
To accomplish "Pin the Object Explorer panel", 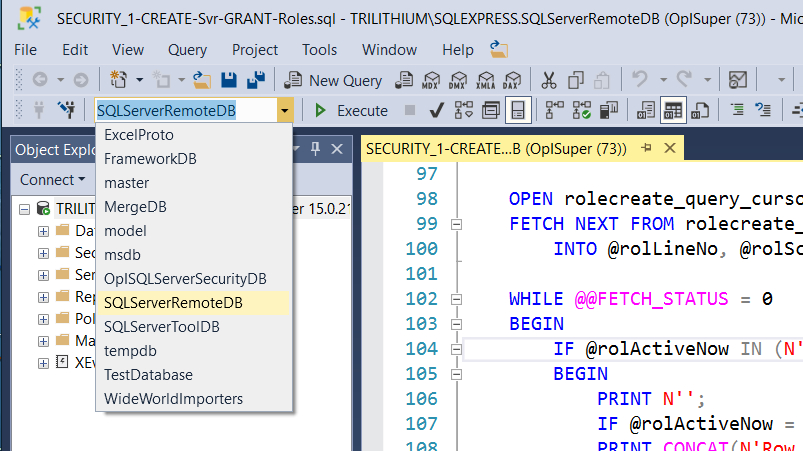I will click(x=315, y=149).
